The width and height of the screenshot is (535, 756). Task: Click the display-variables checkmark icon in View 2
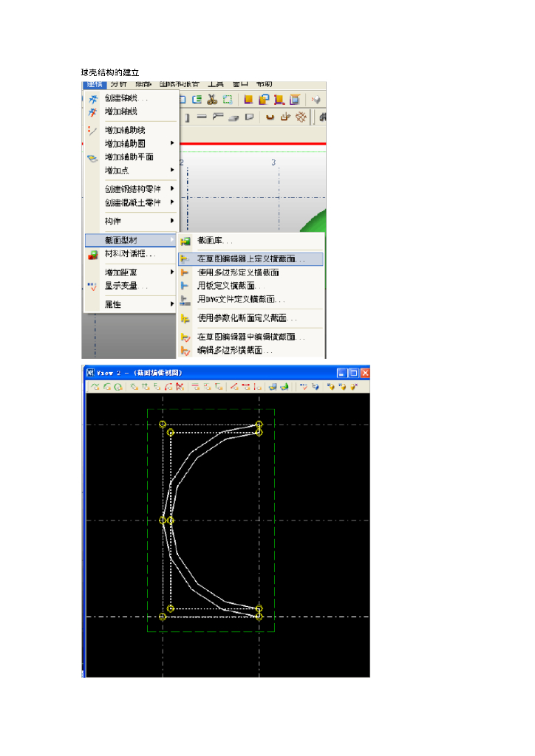304,387
